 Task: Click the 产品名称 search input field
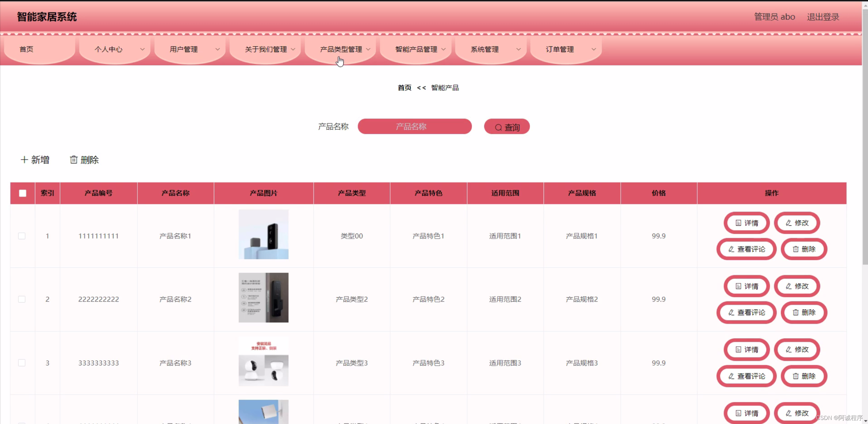pos(415,127)
